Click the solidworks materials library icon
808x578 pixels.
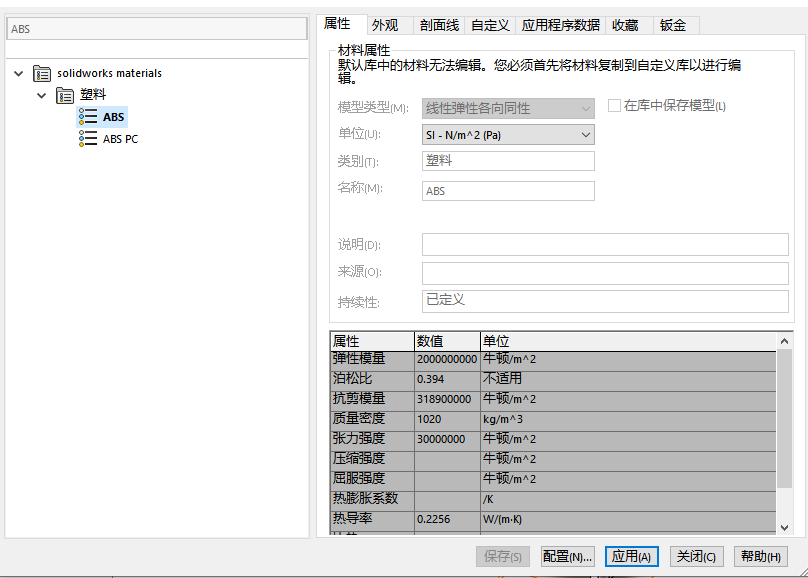[x=42, y=73]
